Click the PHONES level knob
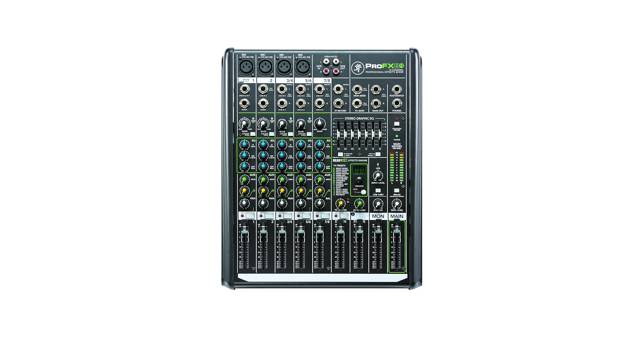This screenshot has width=644, height=337. [378, 204]
